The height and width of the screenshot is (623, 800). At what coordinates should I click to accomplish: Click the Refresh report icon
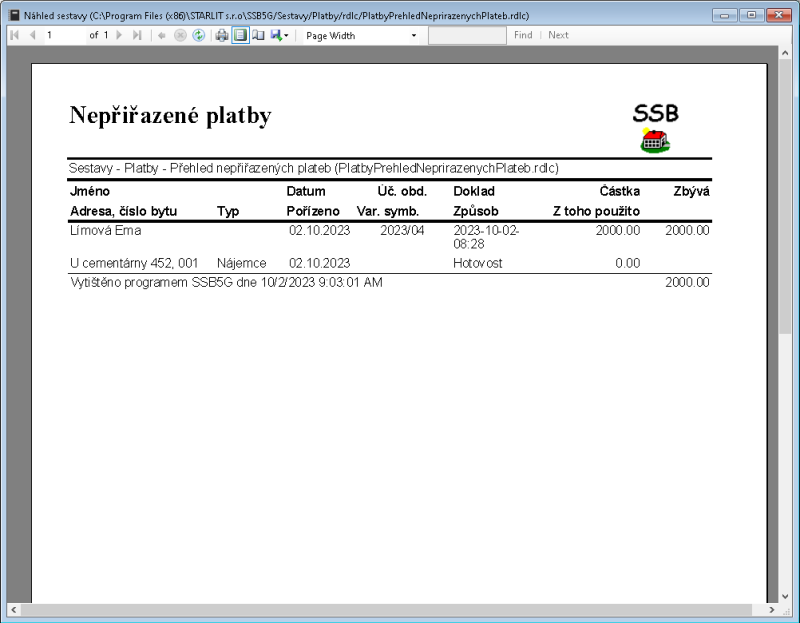pyautogui.click(x=198, y=35)
